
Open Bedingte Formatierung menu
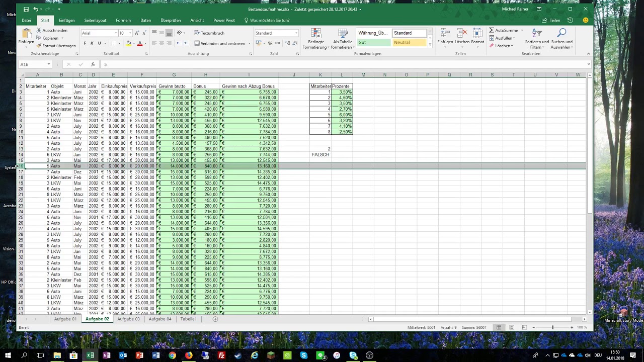pos(316,39)
